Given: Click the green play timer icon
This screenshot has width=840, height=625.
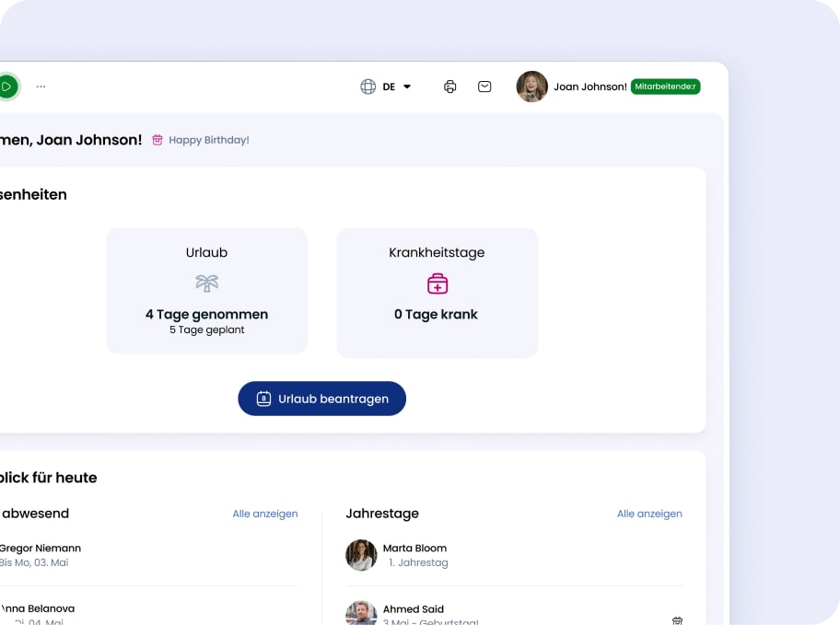Looking at the screenshot, I should pyautogui.click(x=6, y=87).
